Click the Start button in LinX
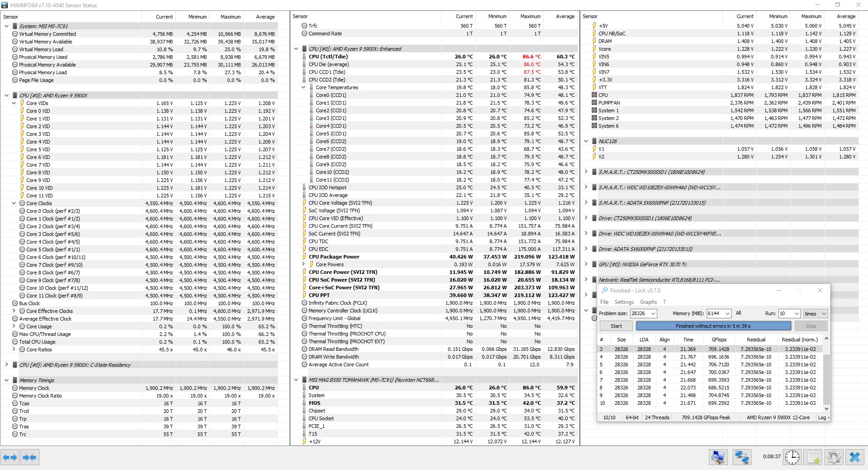Screen dimensions: 868x470 [x=616, y=326]
